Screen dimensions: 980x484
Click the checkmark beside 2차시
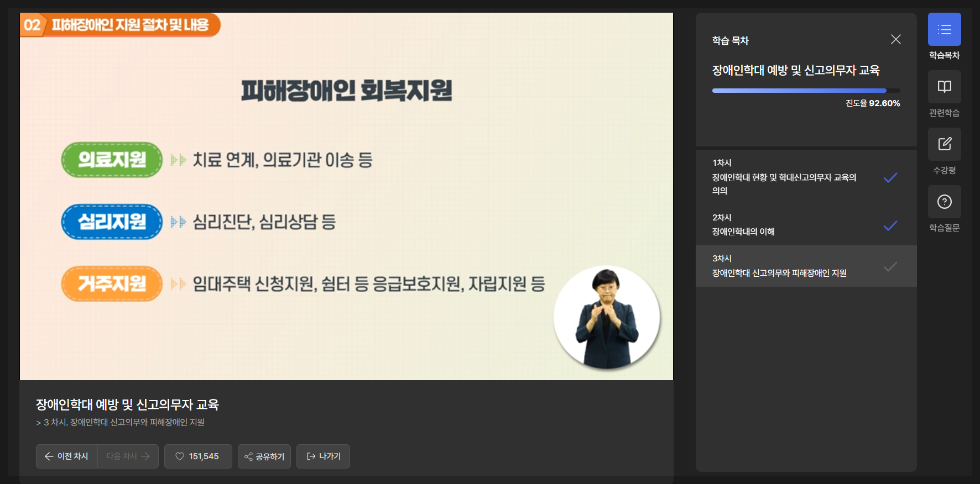point(890,225)
